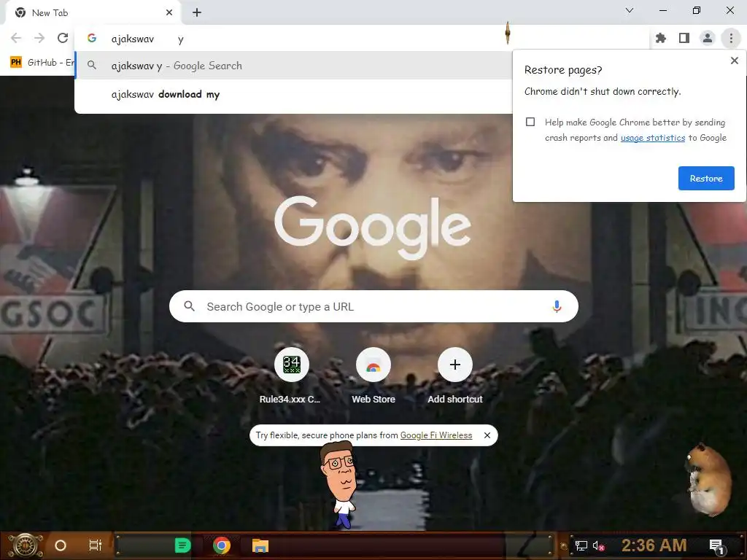Image resolution: width=747 pixels, height=560 pixels.
Task: Reload the page with the refresh icon
Action: coord(63,38)
